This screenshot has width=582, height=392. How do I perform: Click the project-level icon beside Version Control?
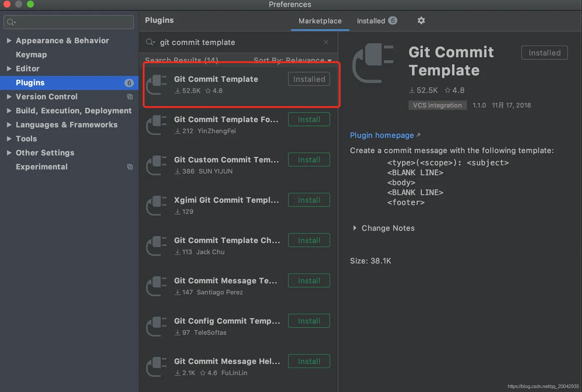click(x=130, y=97)
